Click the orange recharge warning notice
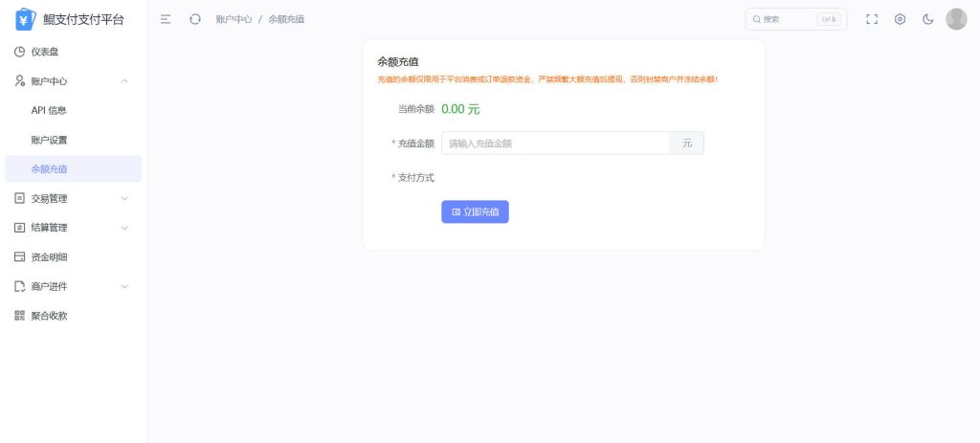The width and height of the screenshot is (980, 443). [547, 79]
